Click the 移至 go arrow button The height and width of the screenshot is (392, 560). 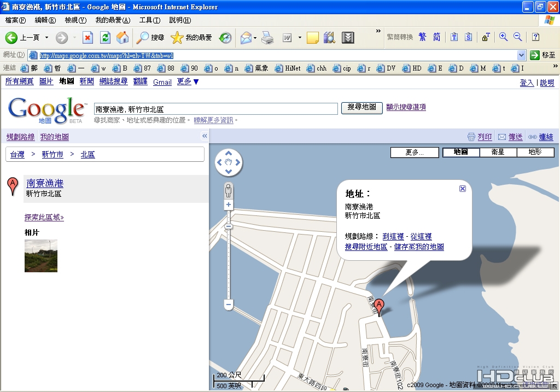tap(542, 55)
